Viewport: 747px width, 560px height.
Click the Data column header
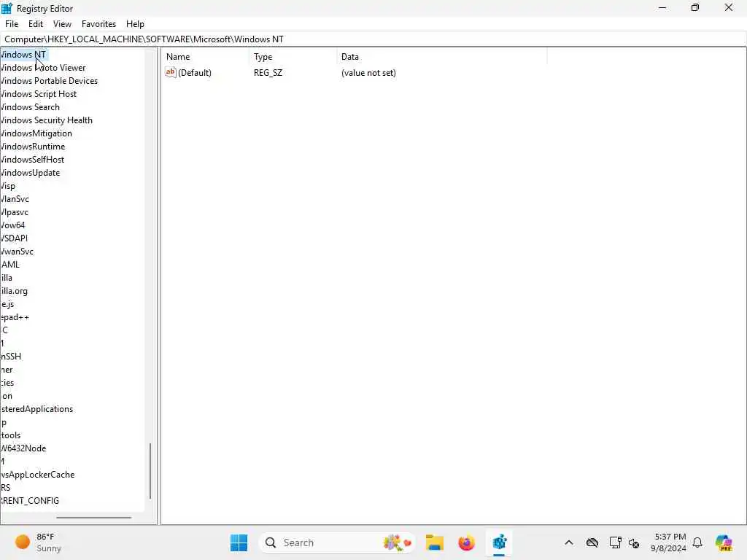click(x=349, y=57)
